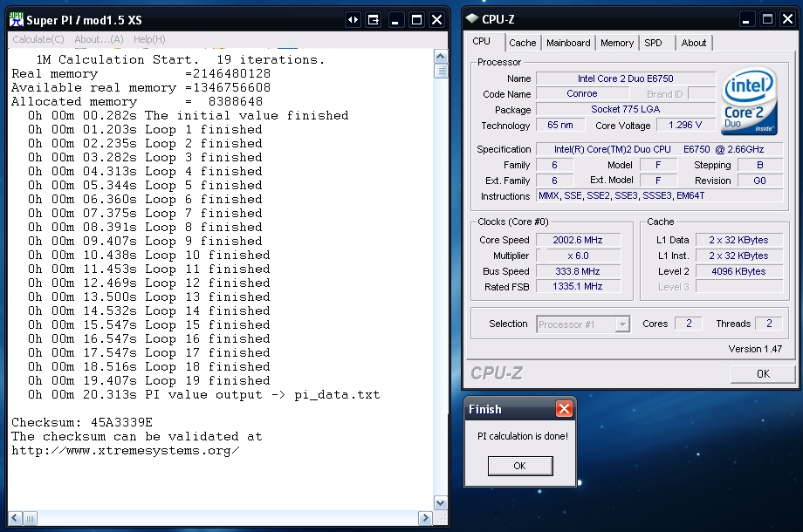This screenshot has width=803, height=532.
Task: Select the SPD tab
Action: coord(653,43)
